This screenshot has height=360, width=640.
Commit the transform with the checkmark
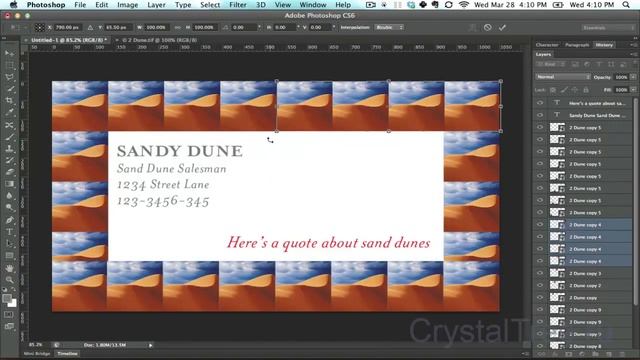coord(502,27)
